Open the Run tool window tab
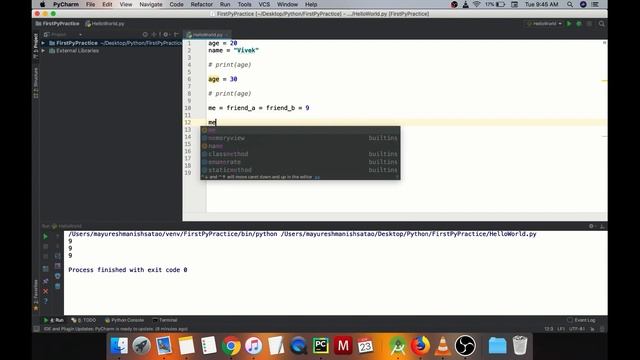 [x=54, y=320]
